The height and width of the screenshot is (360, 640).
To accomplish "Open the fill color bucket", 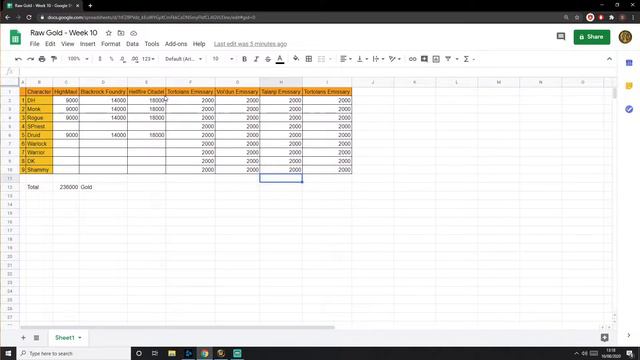I will (296, 59).
